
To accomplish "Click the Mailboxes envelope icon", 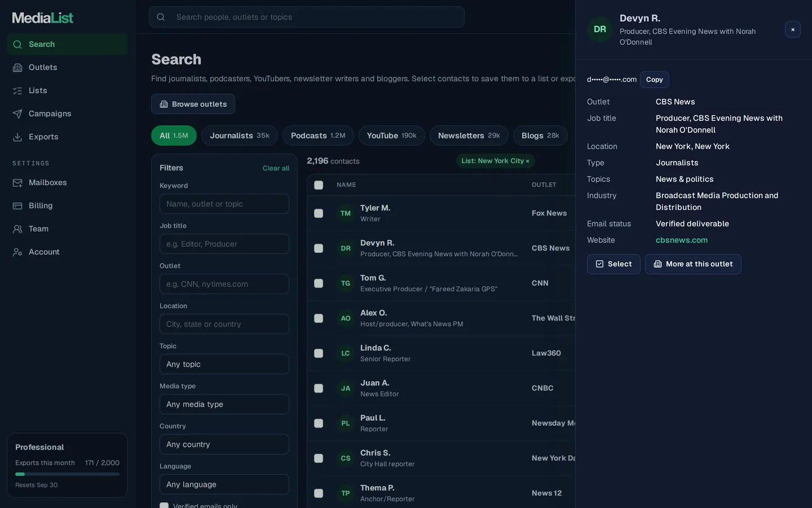I will (x=17, y=183).
